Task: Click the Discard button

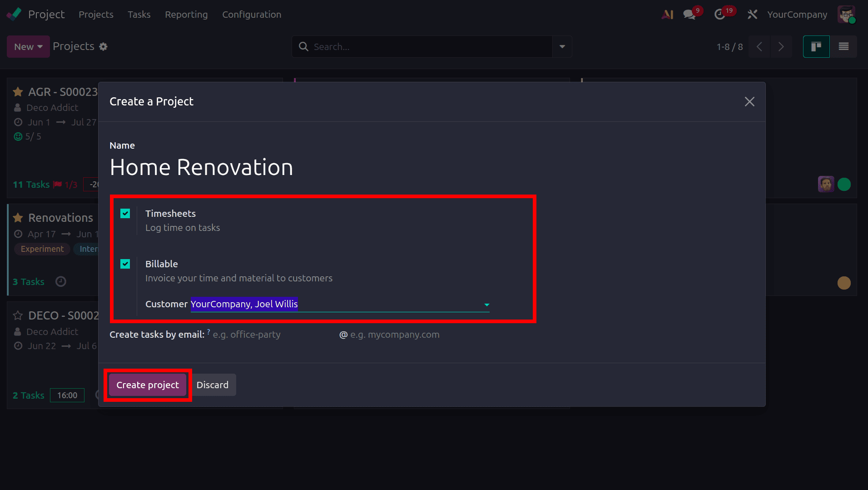Action: (213, 385)
